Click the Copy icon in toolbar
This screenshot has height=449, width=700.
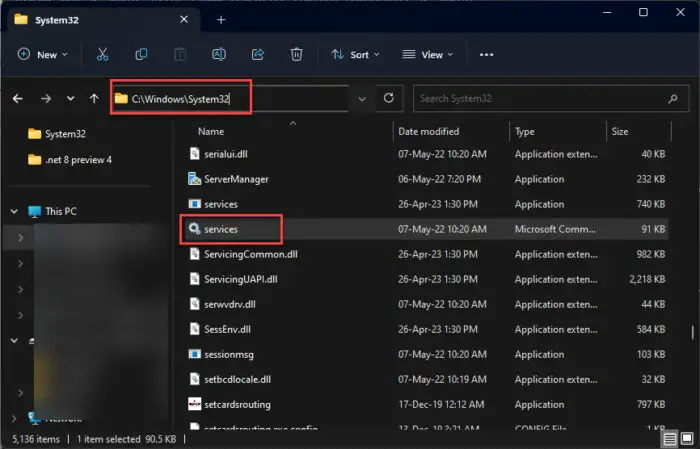click(x=141, y=54)
